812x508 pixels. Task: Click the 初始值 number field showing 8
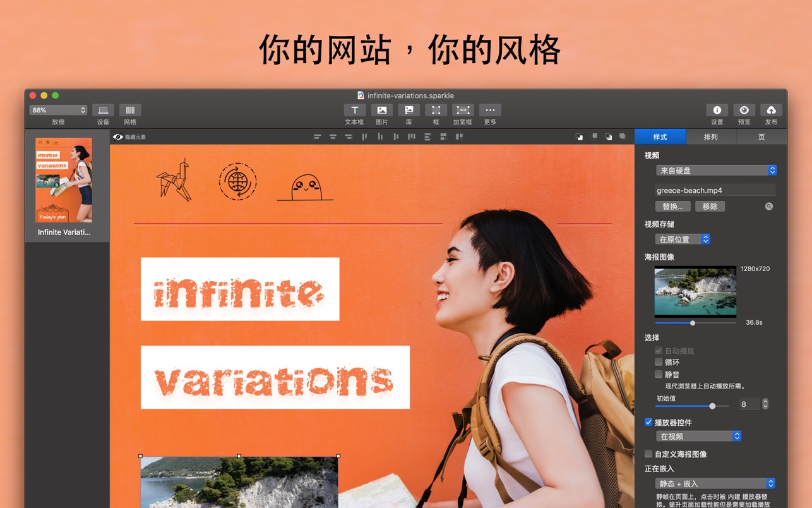point(749,404)
